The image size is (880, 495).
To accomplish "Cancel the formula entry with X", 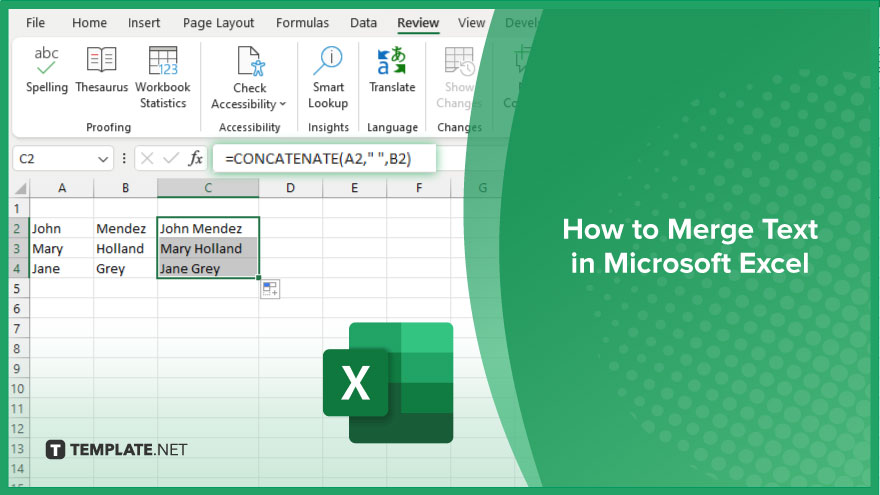I will pyautogui.click(x=147, y=159).
